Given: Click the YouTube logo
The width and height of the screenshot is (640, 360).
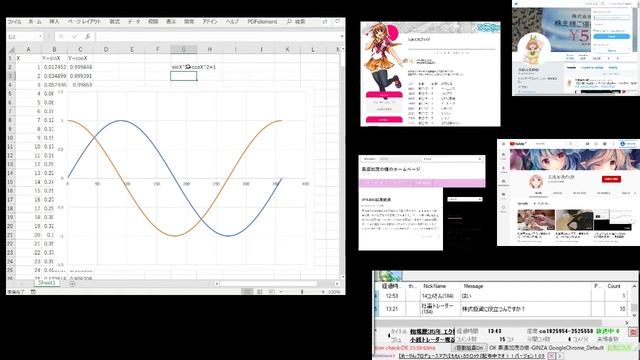Looking at the screenshot, I should click(518, 144).
